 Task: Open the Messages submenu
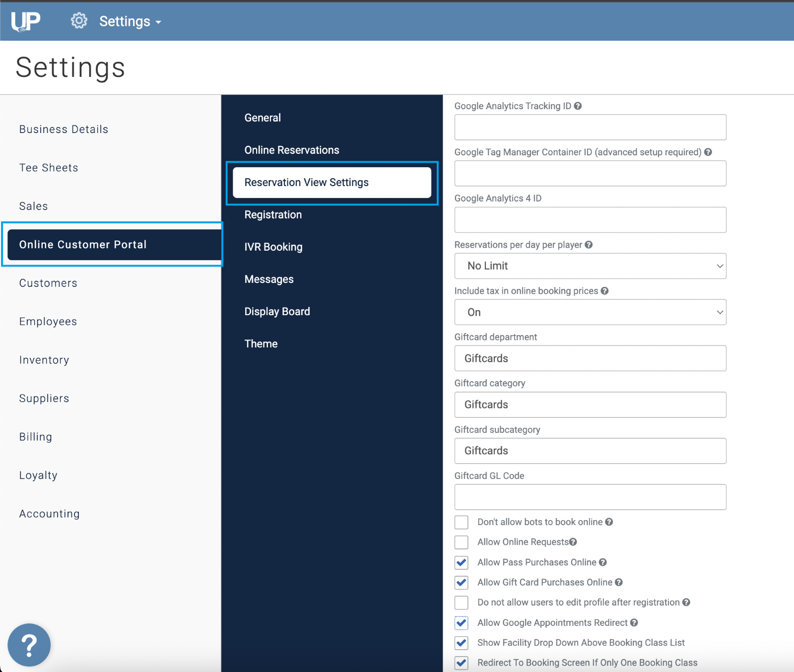tap(269, 279)
